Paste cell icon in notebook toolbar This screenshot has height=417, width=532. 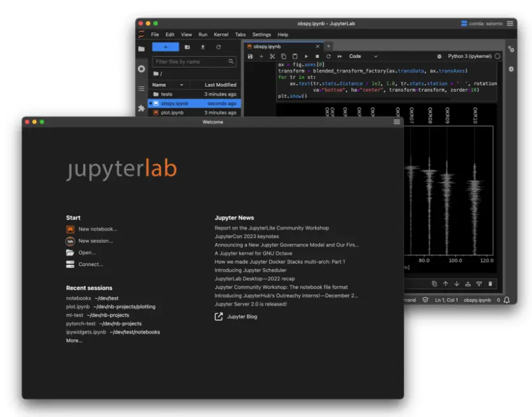point(295,56)
